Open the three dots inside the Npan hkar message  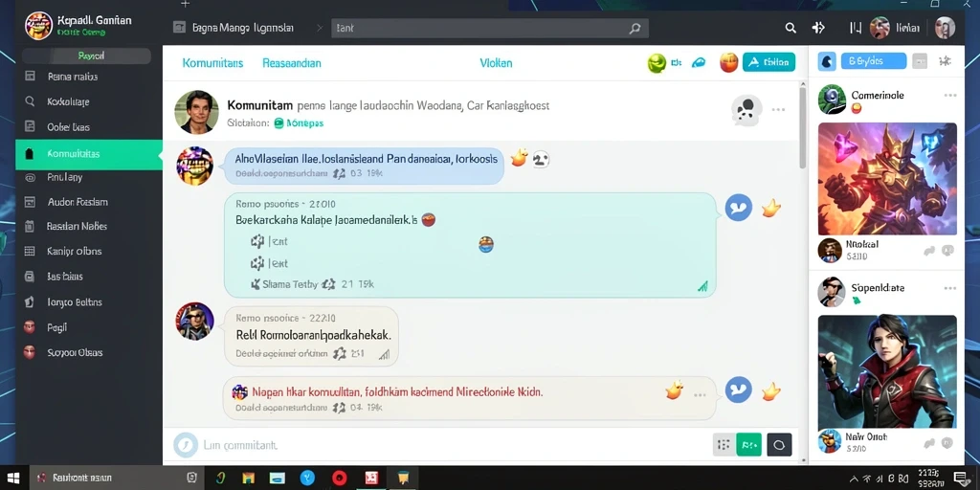(x=700, y=395)
